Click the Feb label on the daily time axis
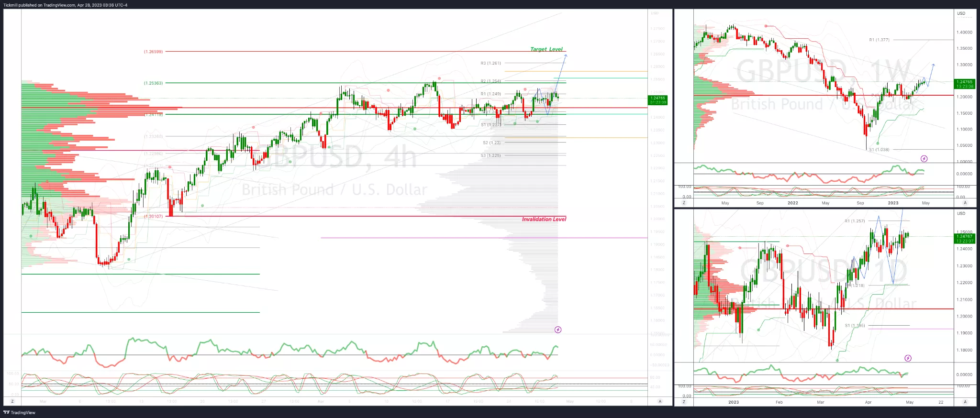 click(x=779, y=402)
